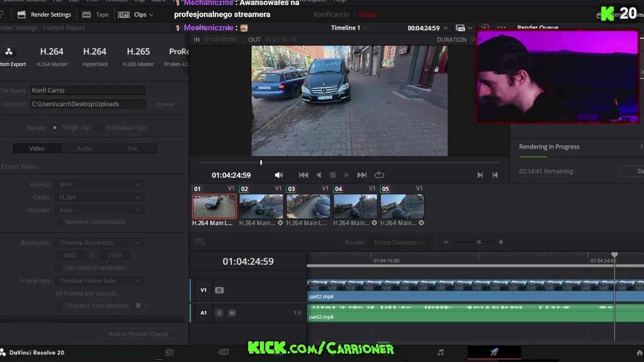Select clip 05 thumbnail

(x=402, y=206)
